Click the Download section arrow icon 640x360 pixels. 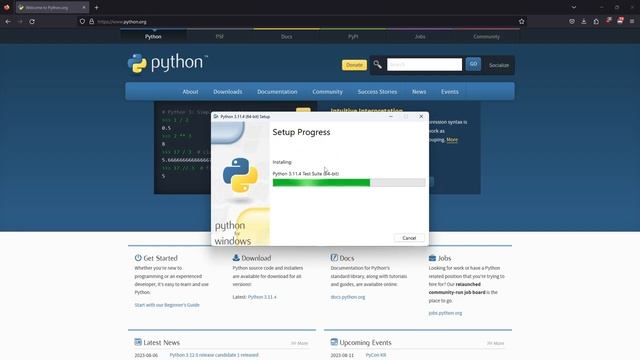(236, 258)
